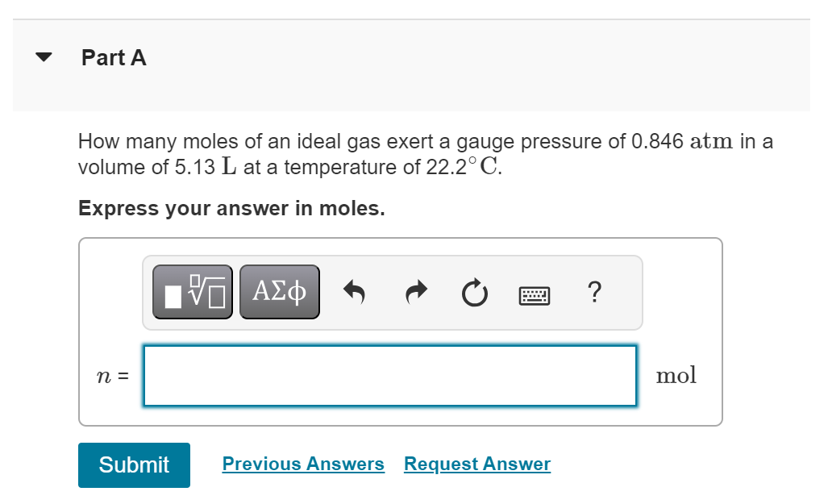Click the square root template icon

pyautogui.click(x=192, y=292)
